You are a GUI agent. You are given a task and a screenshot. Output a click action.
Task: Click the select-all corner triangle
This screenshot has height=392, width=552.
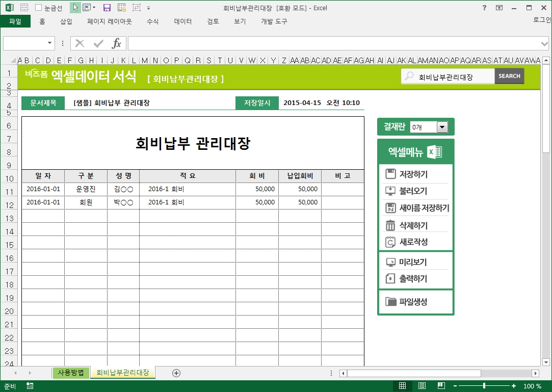(x=13, y=60)
